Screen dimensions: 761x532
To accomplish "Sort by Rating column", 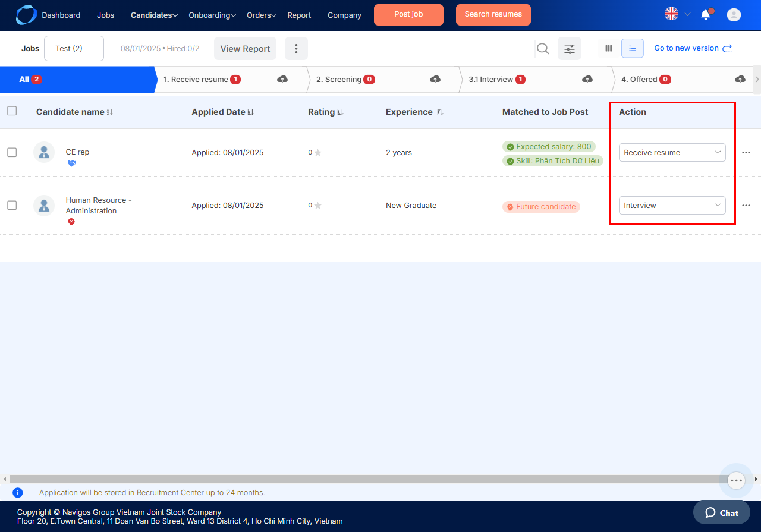I will (340, 112).
